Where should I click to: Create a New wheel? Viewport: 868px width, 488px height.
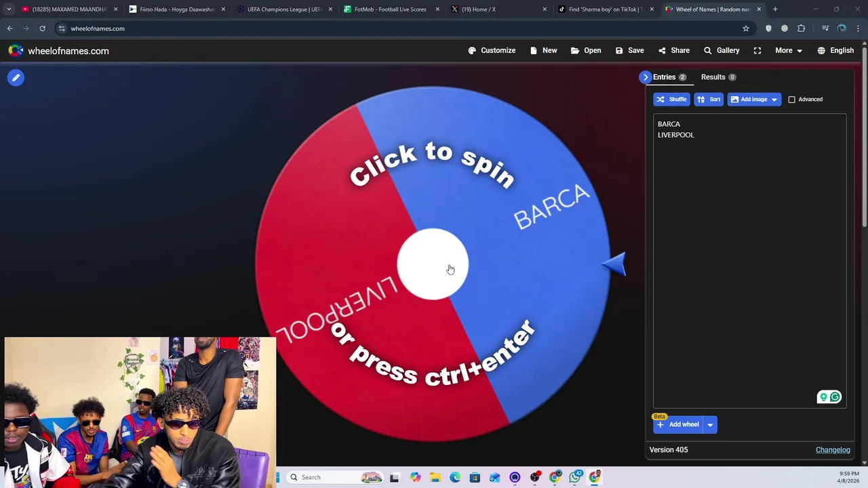tap(543, 50)
